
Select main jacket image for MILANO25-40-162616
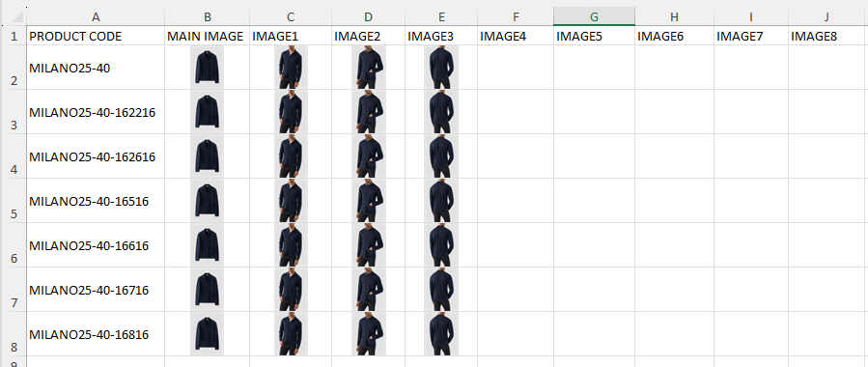207,156
